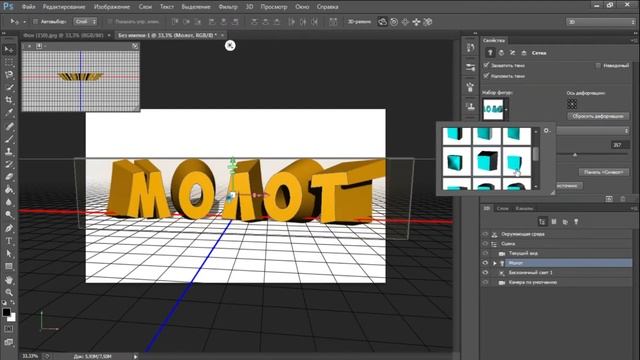Toggle visibility of the Environment row
The width and height of the screenshot is (640, 360).
click(485, 234)
